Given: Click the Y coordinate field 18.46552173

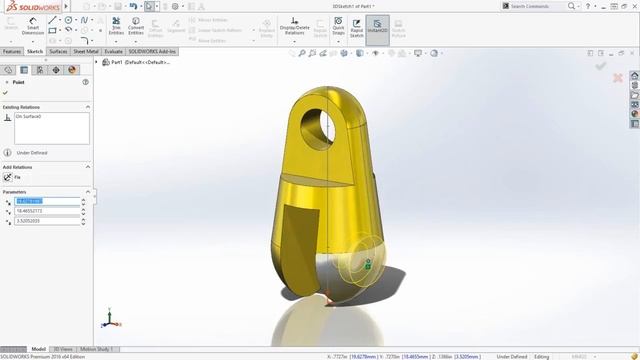Looking at the screenshot, I should 47,211.
